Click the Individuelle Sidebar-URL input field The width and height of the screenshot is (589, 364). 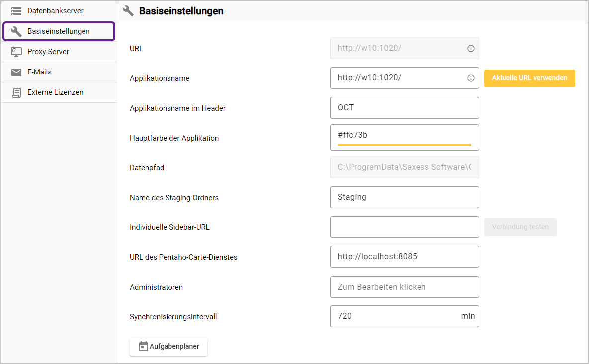coord(404,227)
